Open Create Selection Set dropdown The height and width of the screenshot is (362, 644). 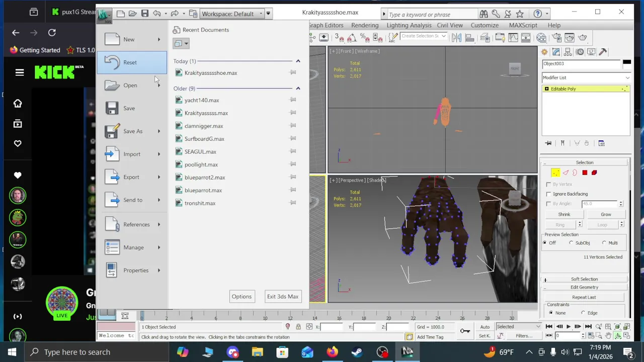click(423, 36)
